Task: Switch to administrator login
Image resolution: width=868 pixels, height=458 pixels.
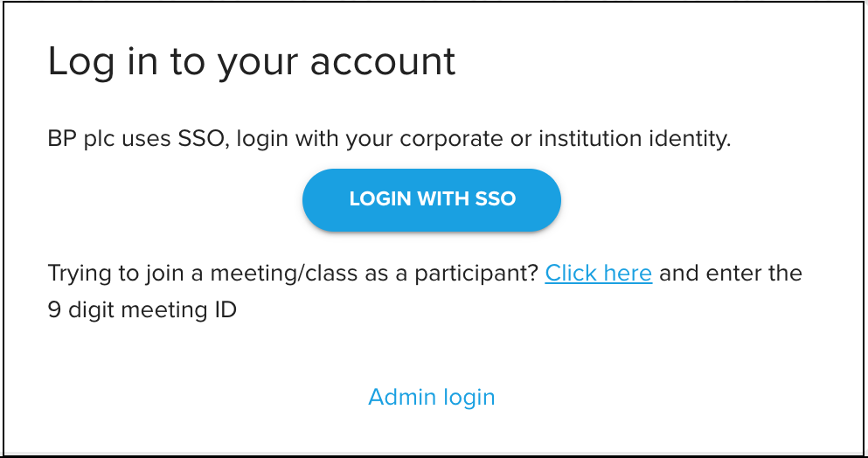Action: pos(432,397)
